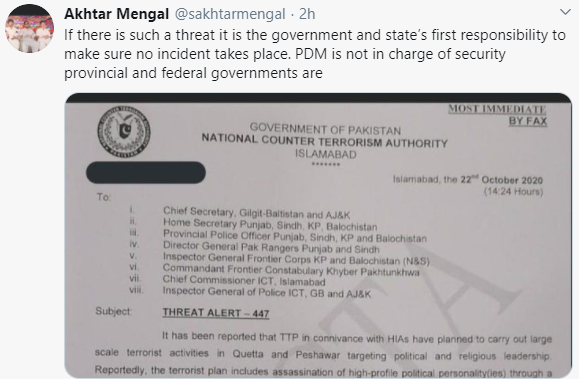Click the Chief Secretary, Gilgit-Baltistan recipient line

pos(256,213)
